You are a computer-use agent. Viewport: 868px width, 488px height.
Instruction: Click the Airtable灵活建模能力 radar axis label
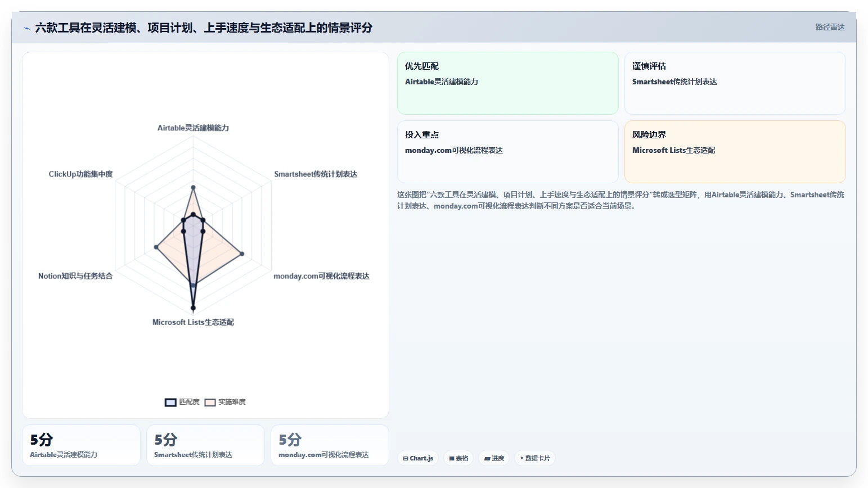pos(193,128)
